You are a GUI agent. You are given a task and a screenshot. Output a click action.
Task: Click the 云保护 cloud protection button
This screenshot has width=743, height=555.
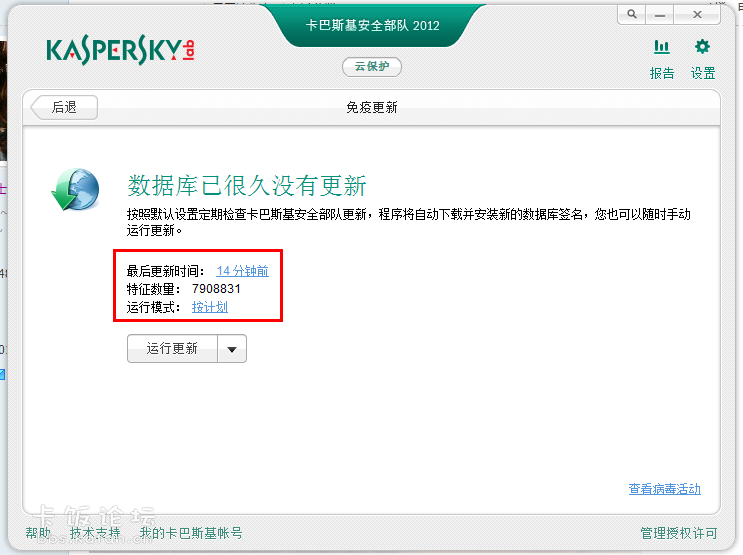point(372,66)
